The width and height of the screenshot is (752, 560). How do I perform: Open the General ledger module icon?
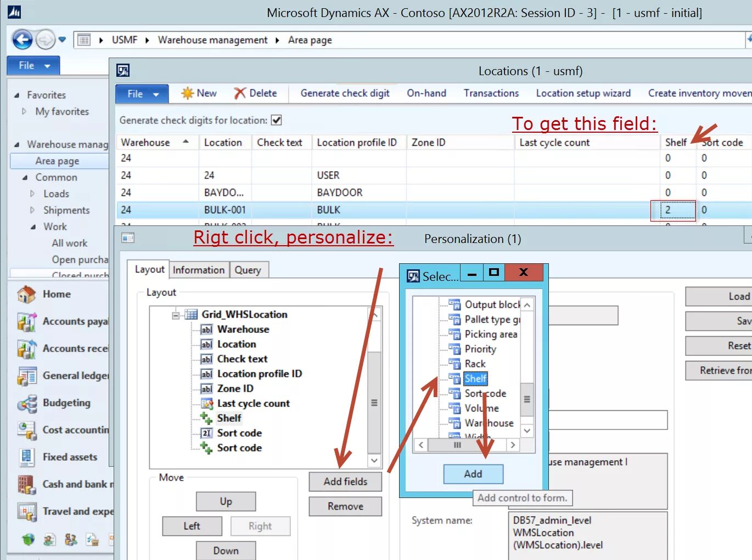26,376
